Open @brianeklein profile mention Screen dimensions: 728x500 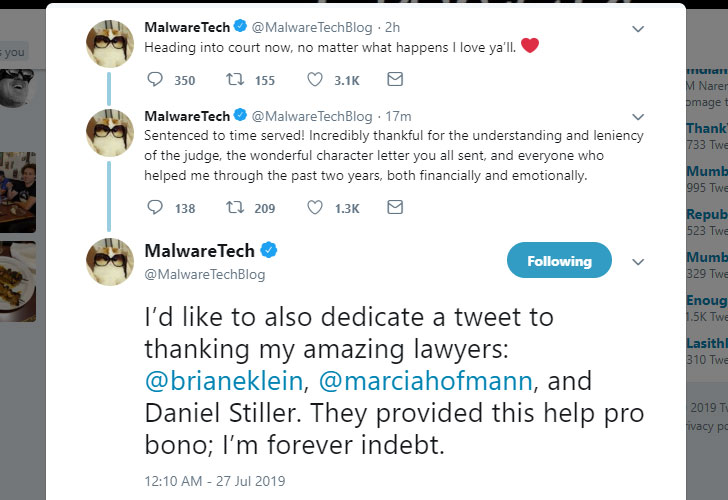(224, 381)
